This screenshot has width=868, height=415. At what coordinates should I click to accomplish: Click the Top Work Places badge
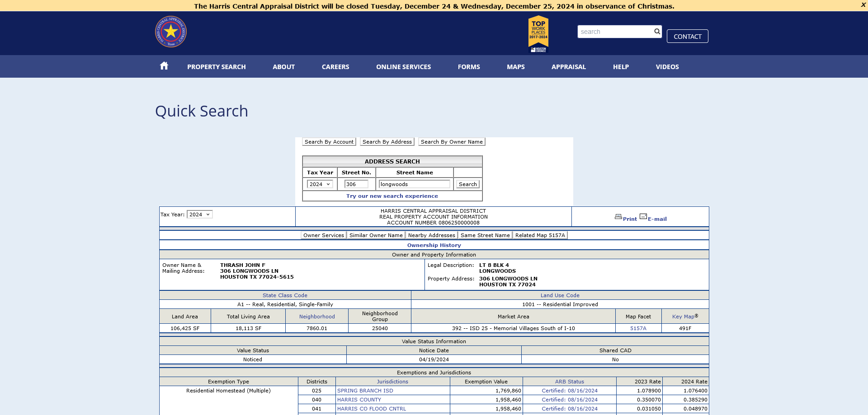[x=538, y=34]
